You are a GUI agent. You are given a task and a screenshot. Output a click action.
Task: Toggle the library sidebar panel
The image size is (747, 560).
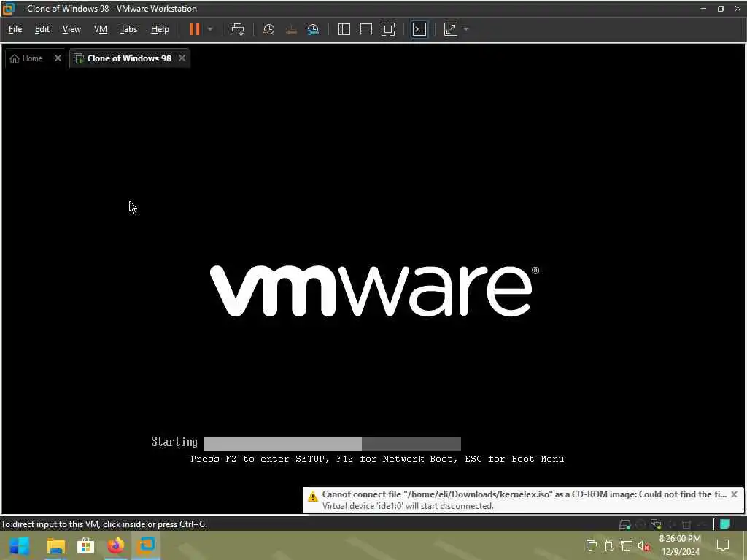point(344,29)
